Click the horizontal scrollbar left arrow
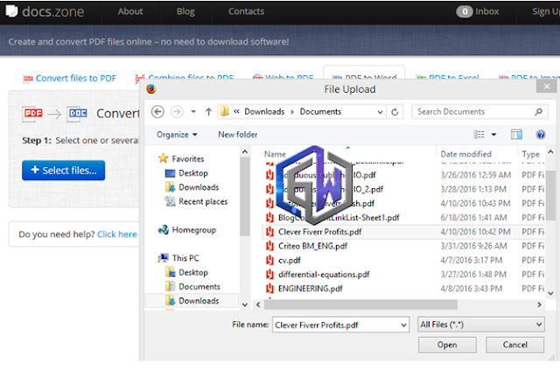The width and height of the screenshot is (560, 392). [258, 304]
